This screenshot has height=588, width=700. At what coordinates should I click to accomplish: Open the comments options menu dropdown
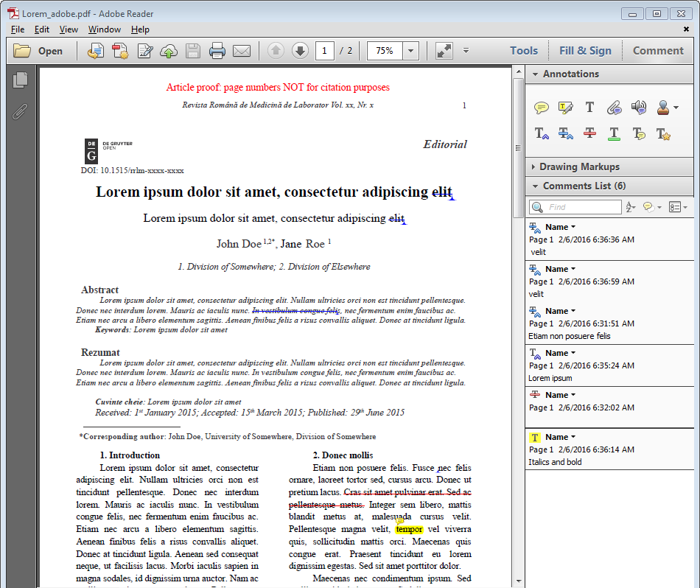pos(678,207)
